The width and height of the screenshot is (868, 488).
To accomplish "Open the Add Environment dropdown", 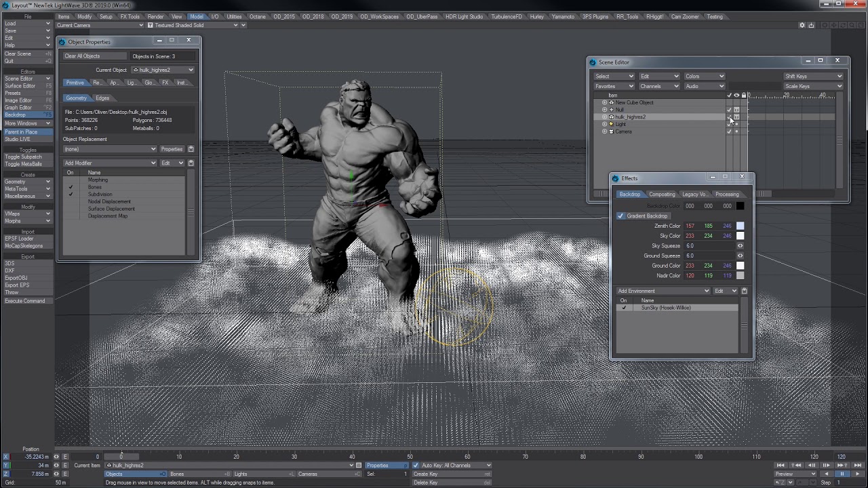I will tap(663, 291).
